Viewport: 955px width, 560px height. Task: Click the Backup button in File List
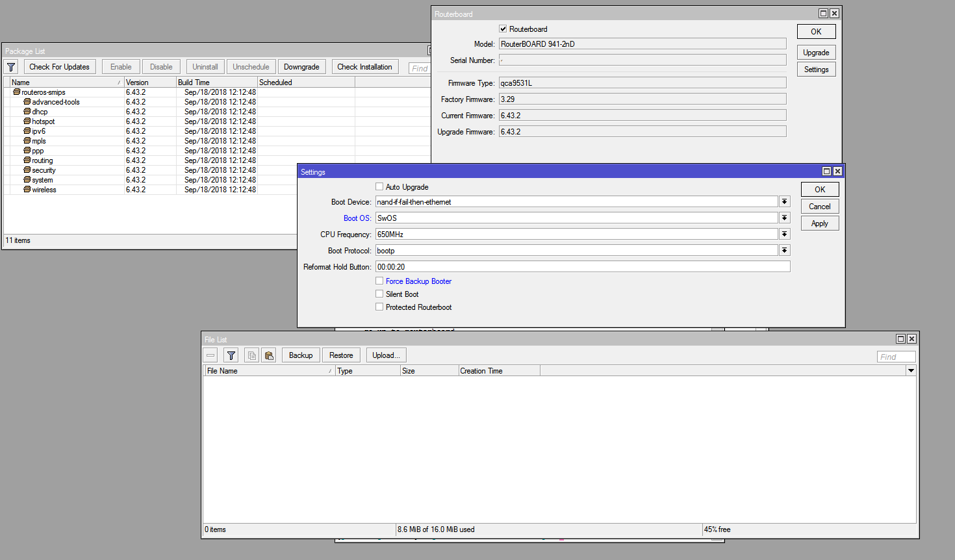(301, 355)
